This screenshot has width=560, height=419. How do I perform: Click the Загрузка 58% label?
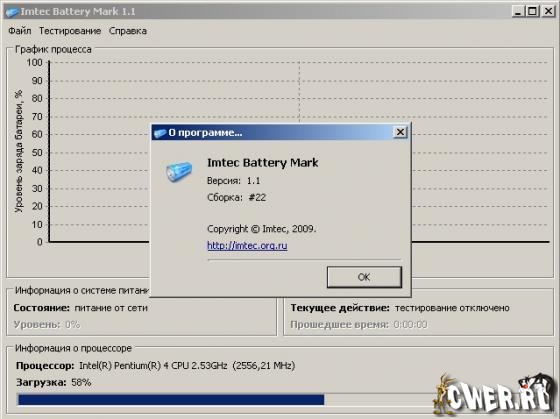54,383
